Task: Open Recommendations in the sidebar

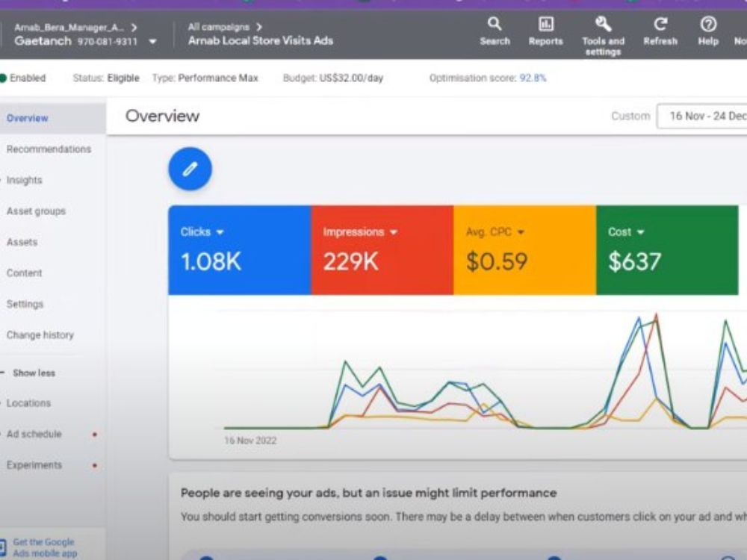Action: point(49,149)
